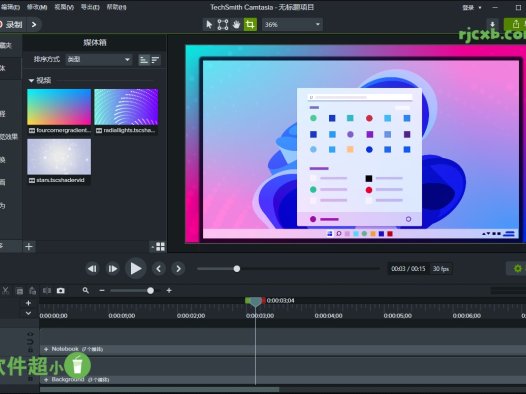Click the timeline zoom slider handle
Viewport: 526px width, 394px height.
tap(151, 291)
